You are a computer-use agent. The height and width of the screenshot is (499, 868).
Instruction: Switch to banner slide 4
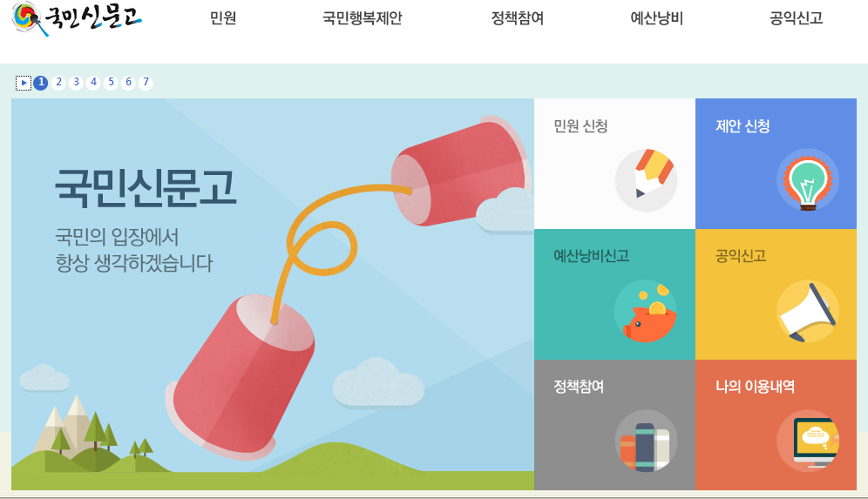(x=93, y=83)
